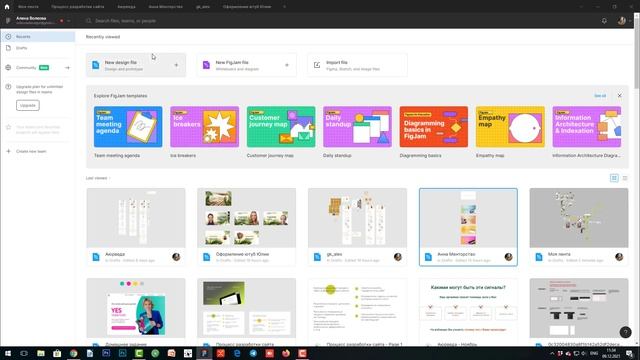
Task: Create a New FigJam file
Action: coord(247,65)
